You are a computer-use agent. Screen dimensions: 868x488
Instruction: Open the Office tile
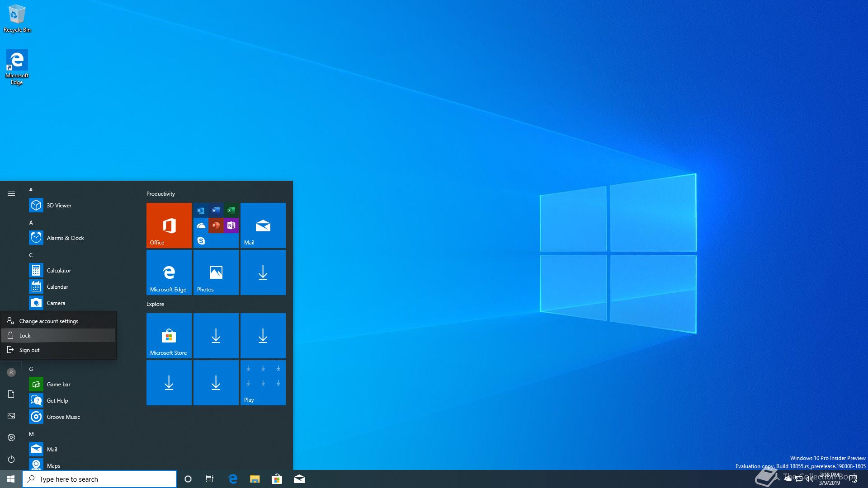coord(169,225)
